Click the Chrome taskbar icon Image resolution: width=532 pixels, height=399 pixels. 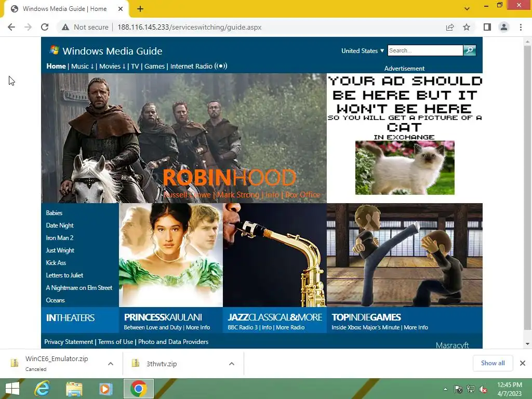(x=138, y=389)
